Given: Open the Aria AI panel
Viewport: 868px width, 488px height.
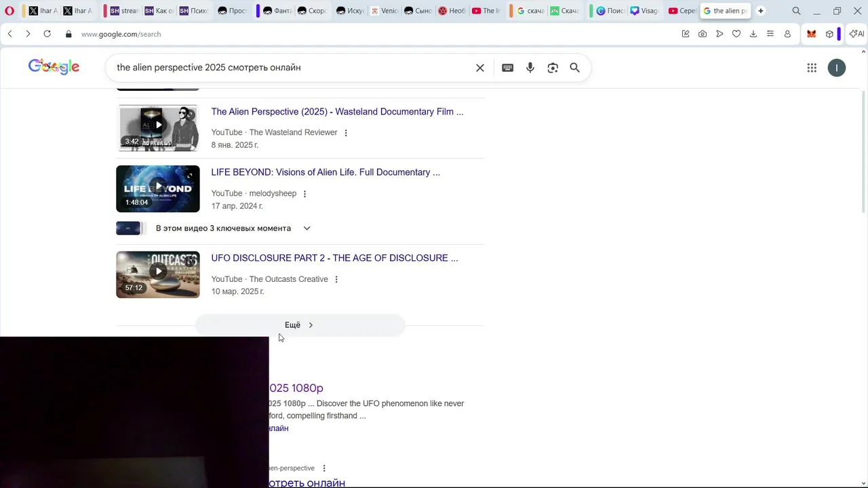Looking at the screenshot, I should pos(856,34).
